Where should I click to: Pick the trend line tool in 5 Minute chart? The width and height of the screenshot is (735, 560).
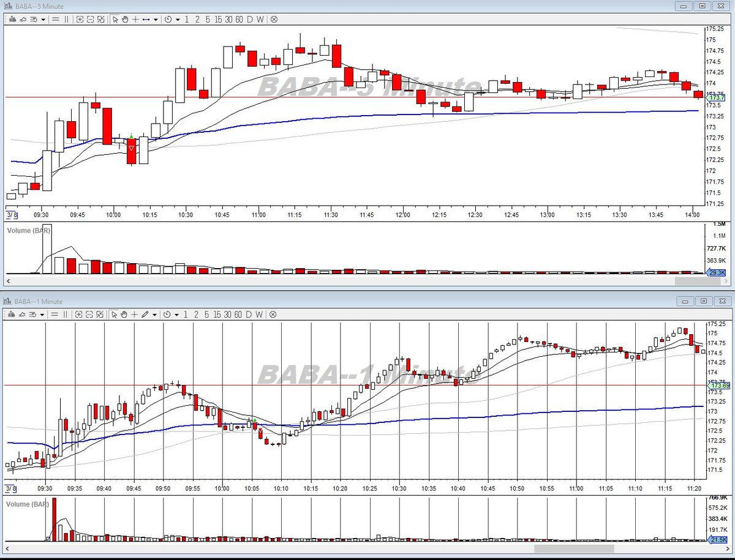coord(146,19)
